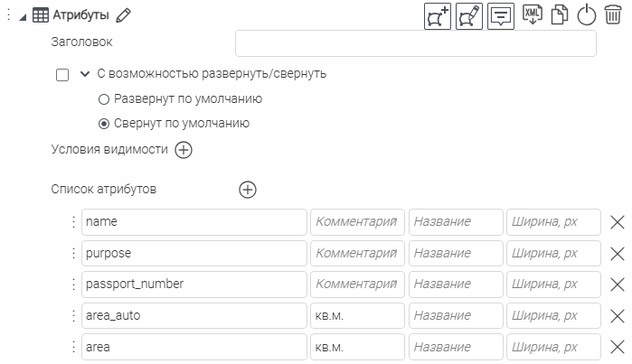Select 'Развернут по умолчанию' radio button

click(104, 99)
